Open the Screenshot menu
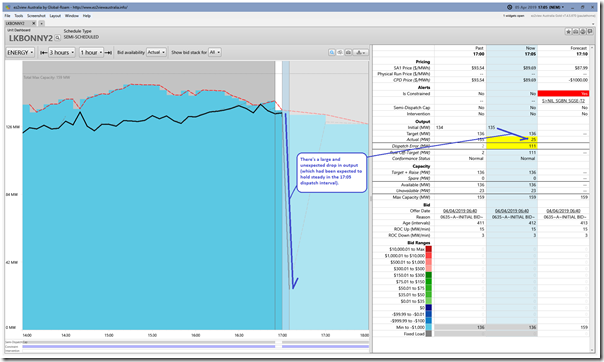The height and width of the screenshot is (362, 604). point(36,16)
